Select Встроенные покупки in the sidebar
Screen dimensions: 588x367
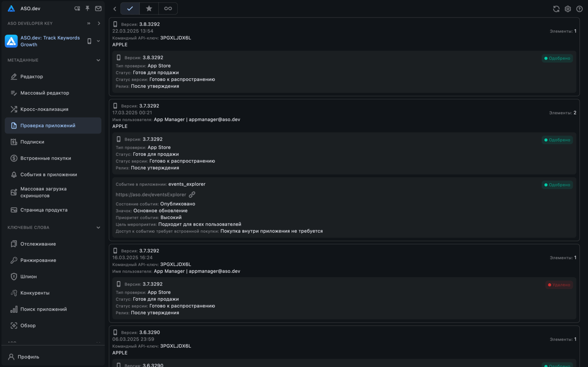[x=45, y=158]
